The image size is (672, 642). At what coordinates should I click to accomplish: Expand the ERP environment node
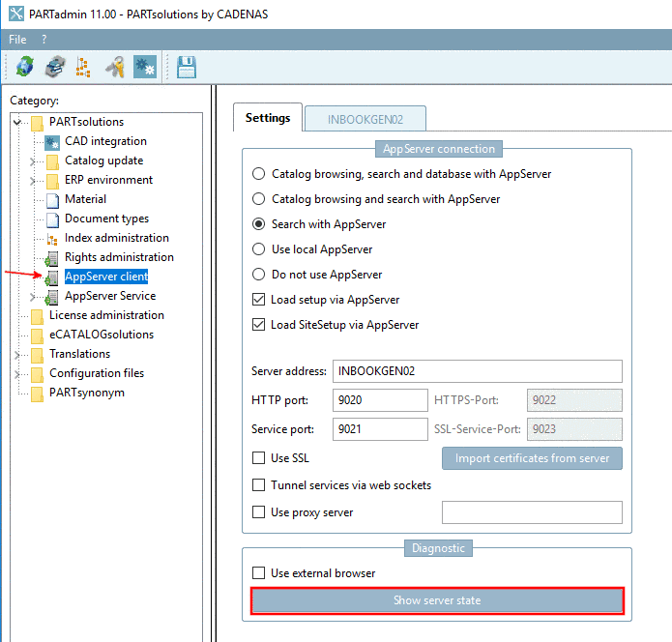click(x=32, y=181)
